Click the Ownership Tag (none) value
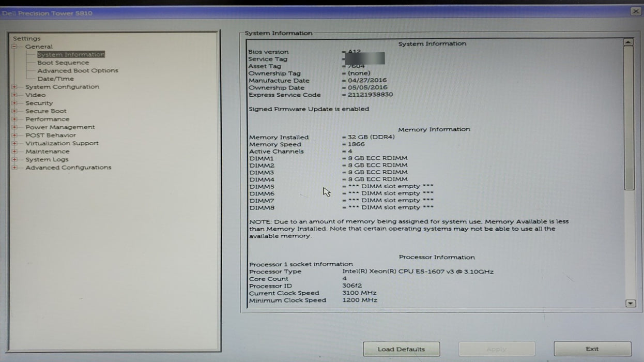 359,73
